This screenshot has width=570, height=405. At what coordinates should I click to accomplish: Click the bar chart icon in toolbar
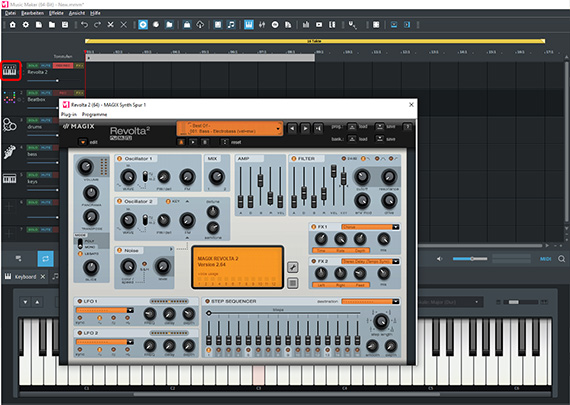coord(306,25)
